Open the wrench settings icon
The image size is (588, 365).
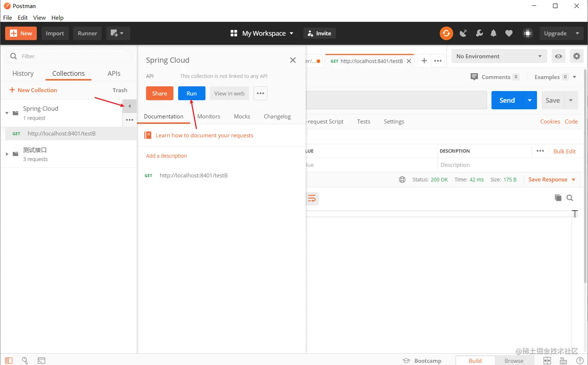point(479,33)
